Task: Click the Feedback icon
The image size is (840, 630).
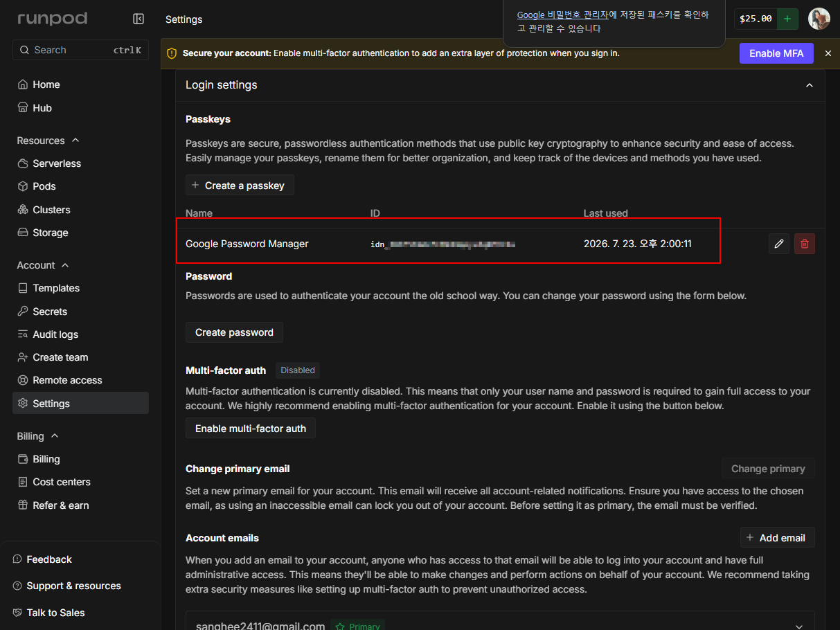Action: [x=17, y=559]
